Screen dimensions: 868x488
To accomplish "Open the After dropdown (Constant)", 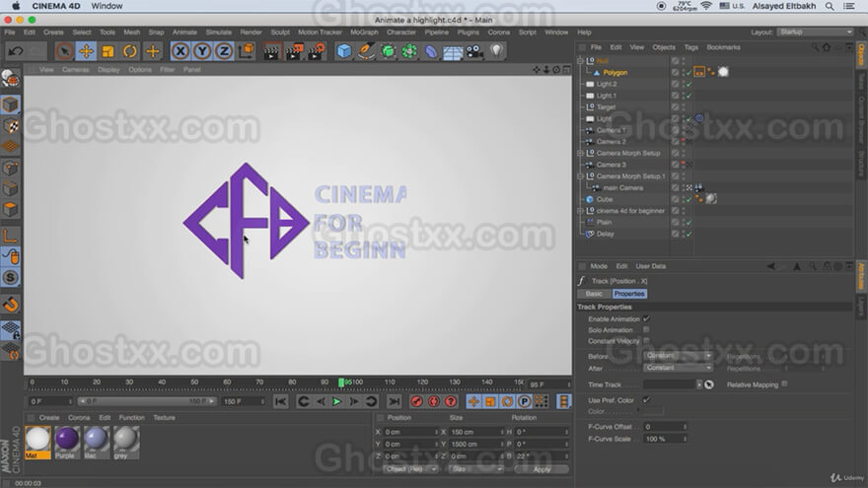I will point(678,368).
